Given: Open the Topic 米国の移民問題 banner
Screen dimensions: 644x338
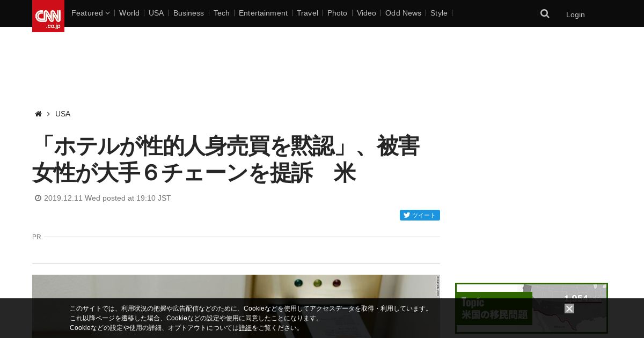Looking at the screenshot, I should click(x=531, y=308).
